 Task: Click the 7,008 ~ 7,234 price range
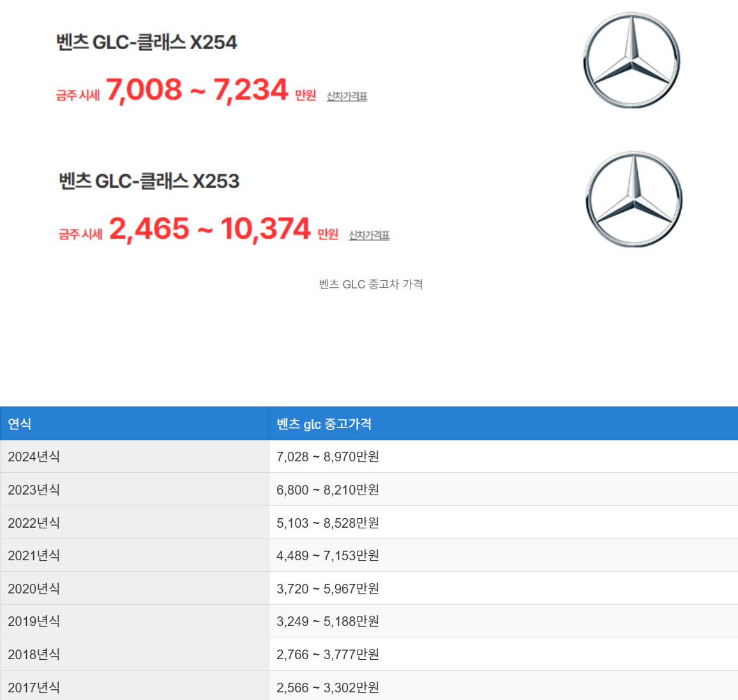tap(197, 89)
